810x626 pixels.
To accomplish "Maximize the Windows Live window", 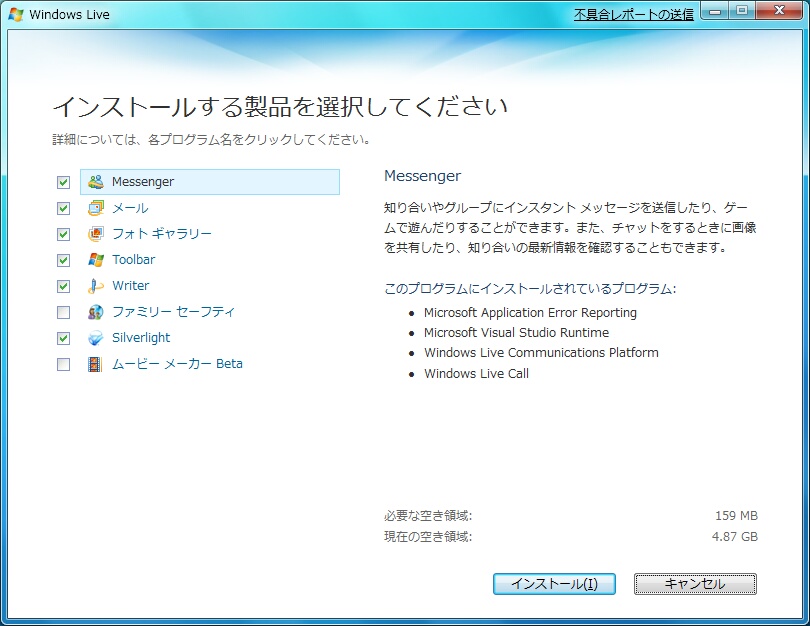I will [x=742, y=11].
